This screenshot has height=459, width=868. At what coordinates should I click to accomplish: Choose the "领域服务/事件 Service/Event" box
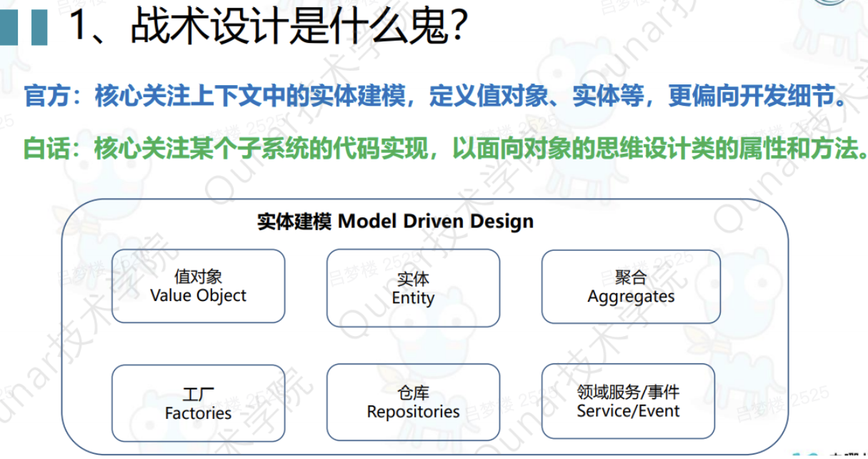[628, 401]
